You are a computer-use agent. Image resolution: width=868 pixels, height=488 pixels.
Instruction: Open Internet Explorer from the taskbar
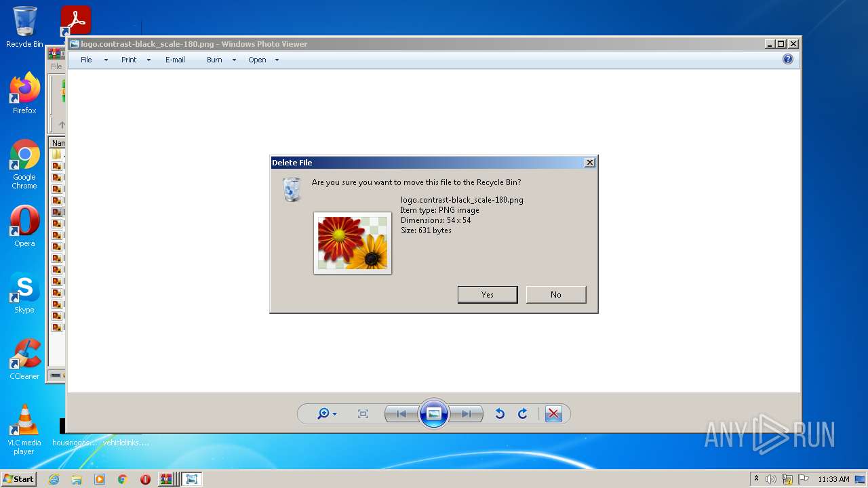coord(54,479)
